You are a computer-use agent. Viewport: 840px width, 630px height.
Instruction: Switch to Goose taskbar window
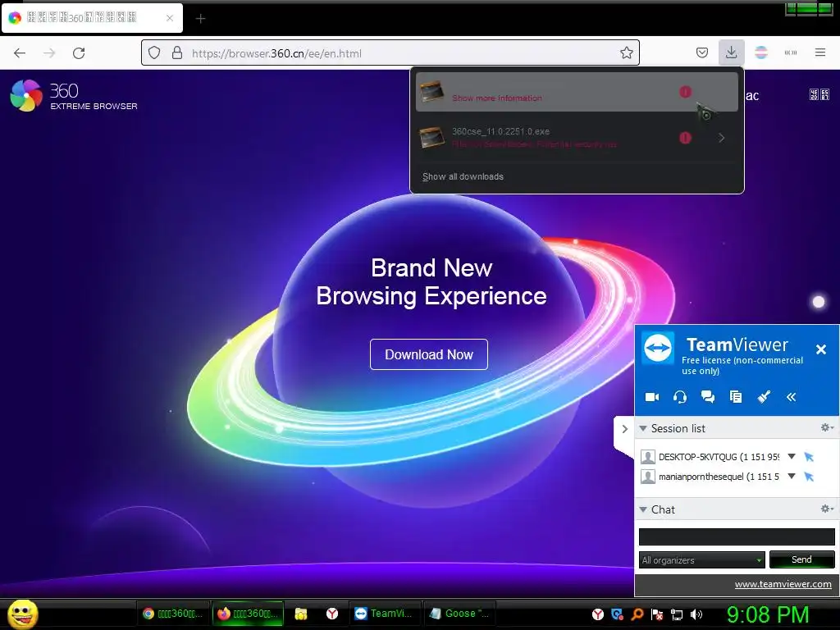point(459,614)
